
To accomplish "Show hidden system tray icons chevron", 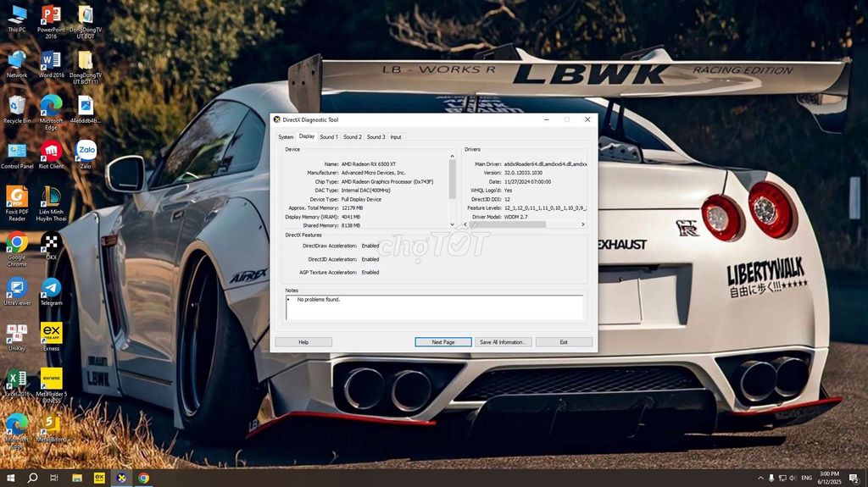I will click(x=760, y=478).
